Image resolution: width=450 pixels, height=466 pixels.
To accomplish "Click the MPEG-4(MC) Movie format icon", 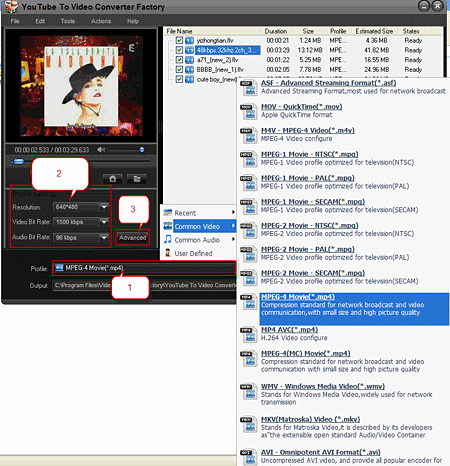I will pyautogui.click(x=249, y=358).
